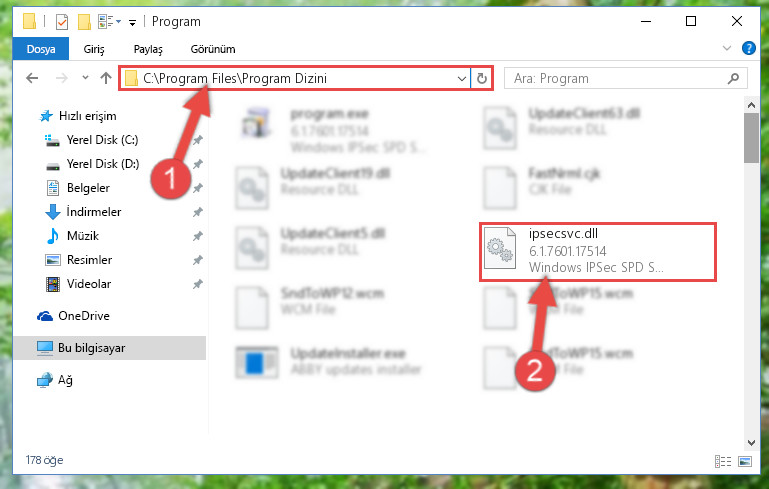Select the ipsecsvc.dll file
The height and width of the screenshot is (489, 769).
597,252
